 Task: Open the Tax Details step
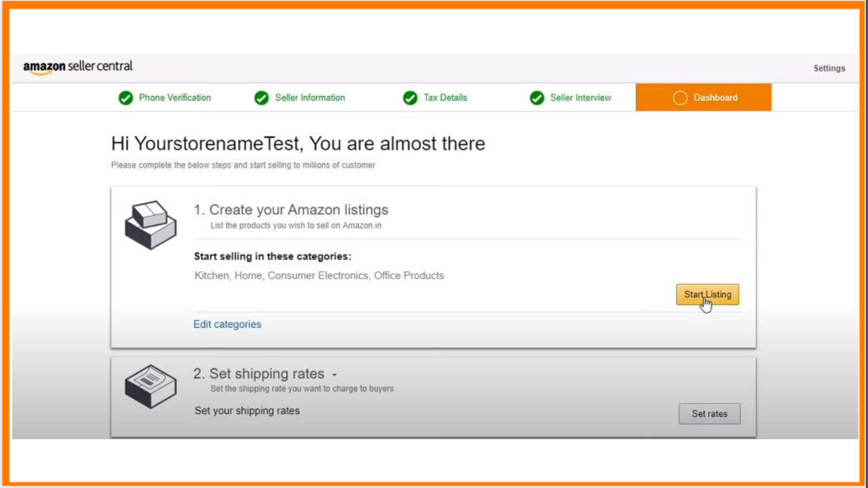445,98
